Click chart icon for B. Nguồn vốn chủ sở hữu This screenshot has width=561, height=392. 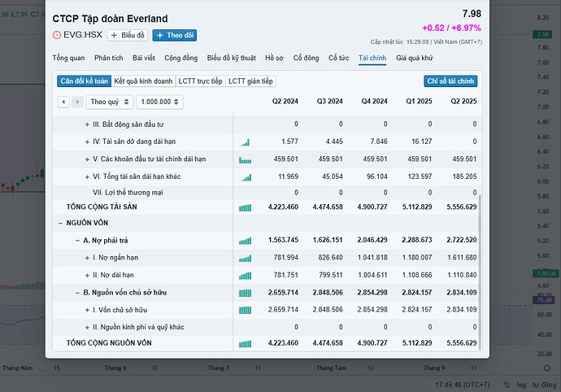(x=245, y=294)
